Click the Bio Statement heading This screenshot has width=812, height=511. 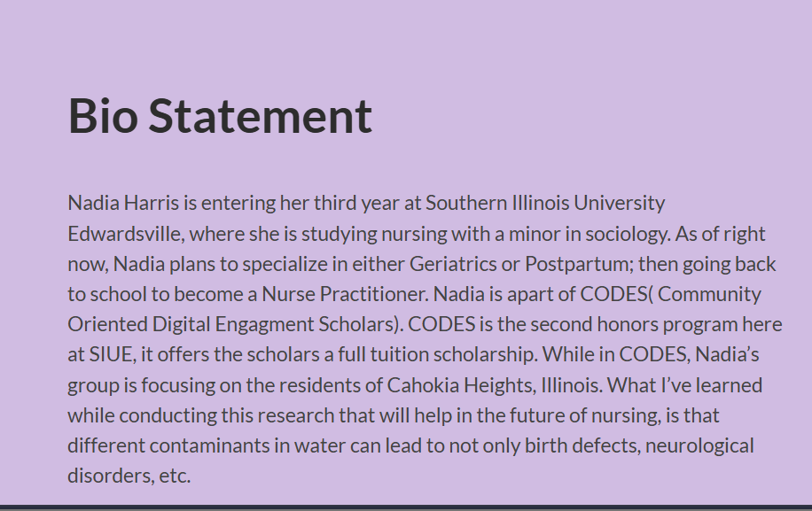point(220,116)
